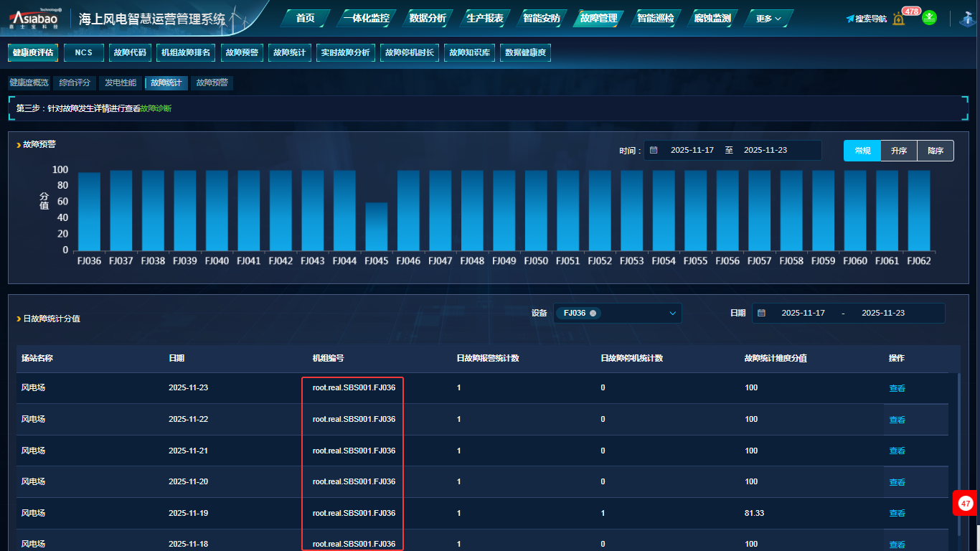
Task: Click 查看 for the 2025-11-21 row
Action: click(897, 451)
